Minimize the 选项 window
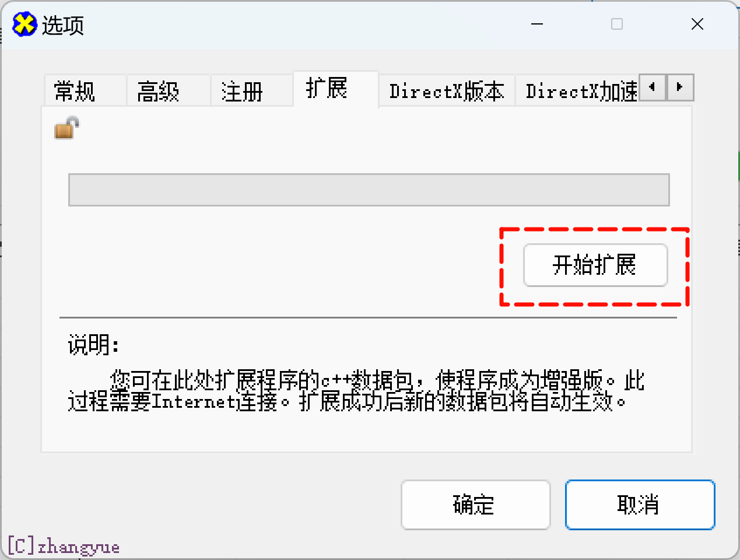 537,24
